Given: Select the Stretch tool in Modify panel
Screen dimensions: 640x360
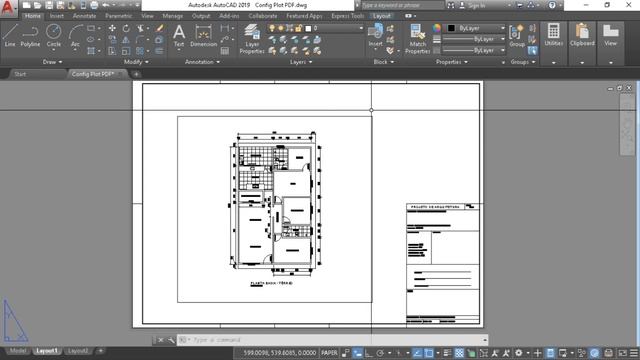Looking at the screenshot, I should [x=112, y=51].
